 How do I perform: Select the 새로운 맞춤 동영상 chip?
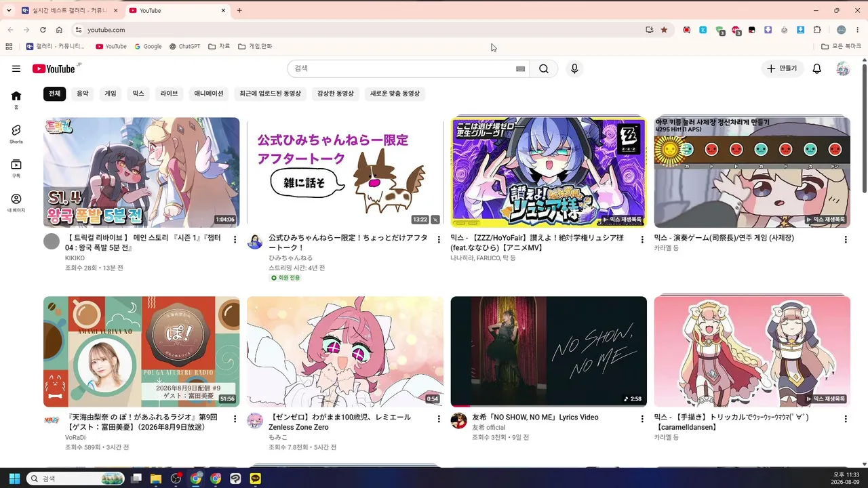click(x=395, y=94)
